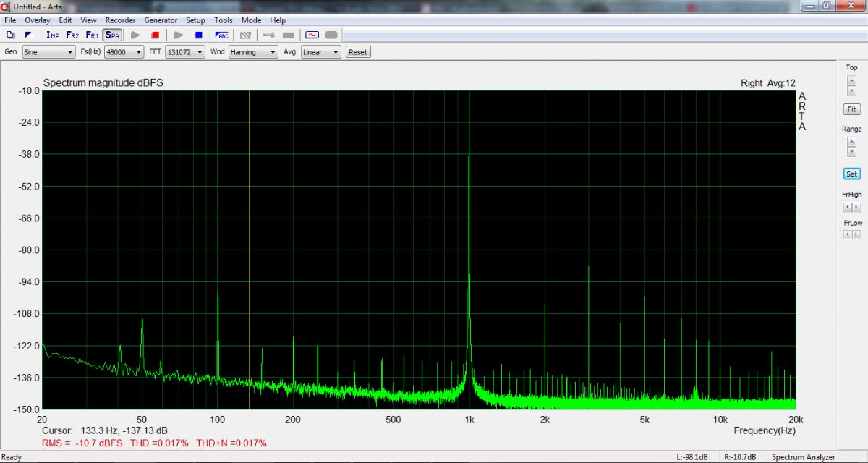Open the Overlay menu
Image resolution: width=868 pixels, height=463 pixels.
click(x=38, y=20)
